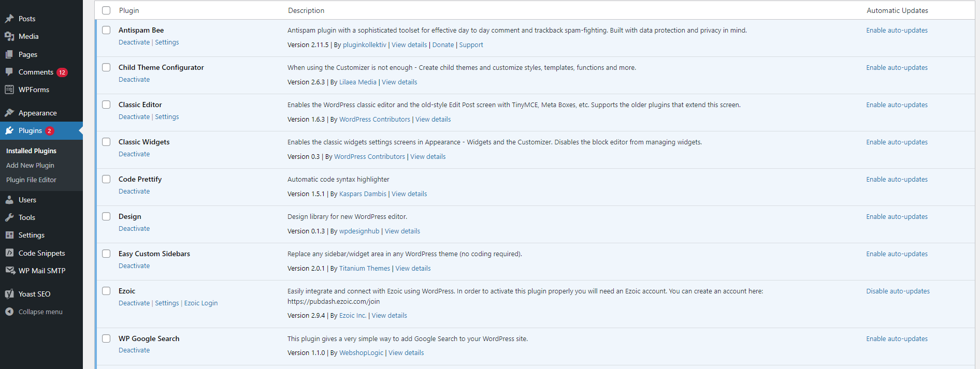980x369 pixels.
Task: Deactivate the Antispam Bee plugin
Action: [134, 42]
